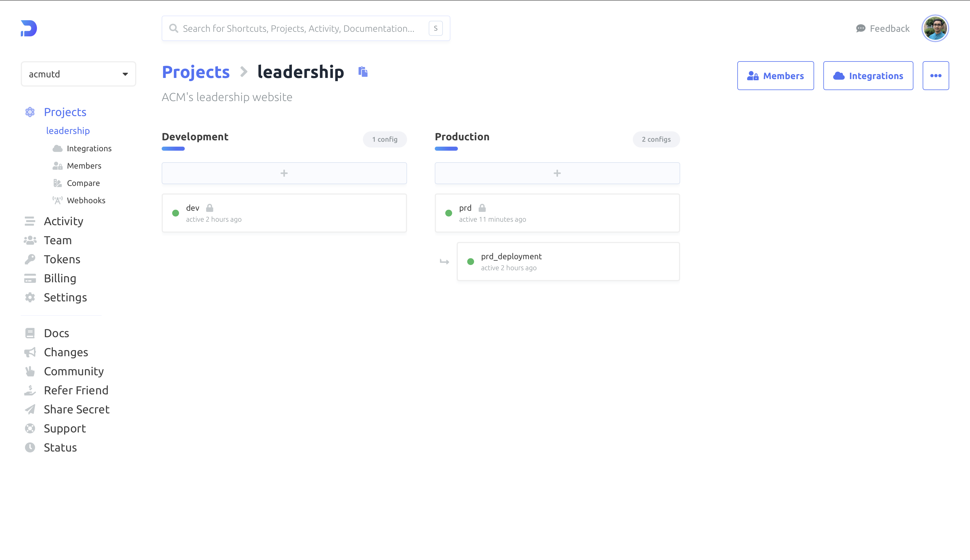Toggle the prd_deployment status indicator
The image size is (970, 560).
point(471,261)
